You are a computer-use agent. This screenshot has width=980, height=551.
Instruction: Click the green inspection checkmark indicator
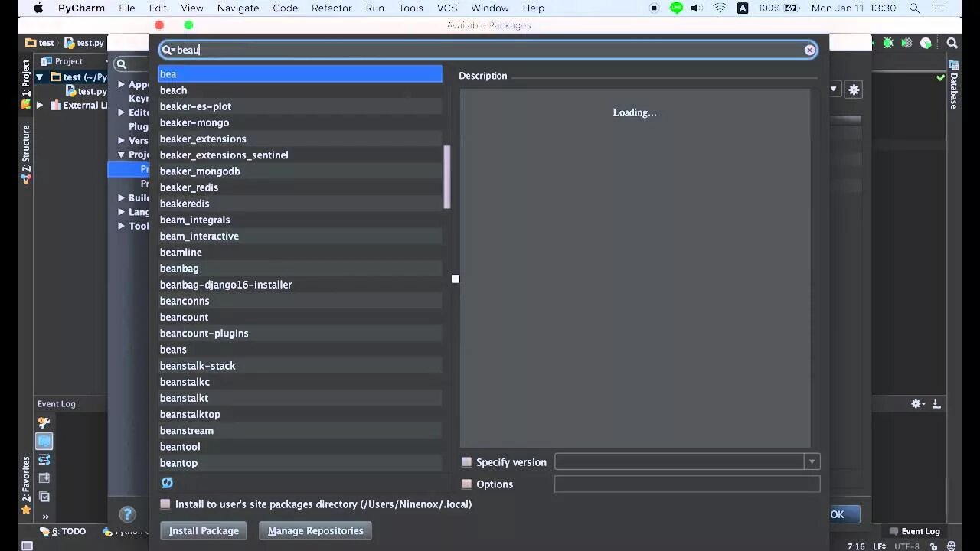pyautogui.click(x=940, y=77)
